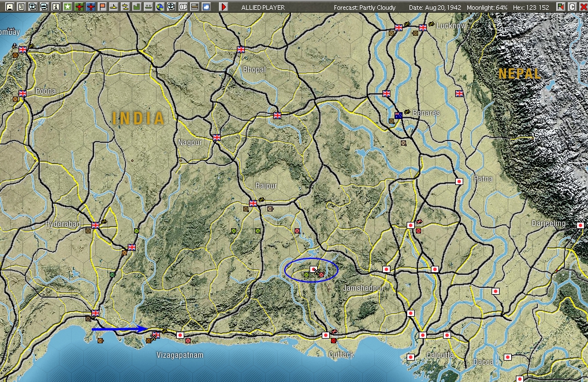Toggle terrain display with the green map icon
The height and width of the screenshot is (382, 588).
point(135,6)
